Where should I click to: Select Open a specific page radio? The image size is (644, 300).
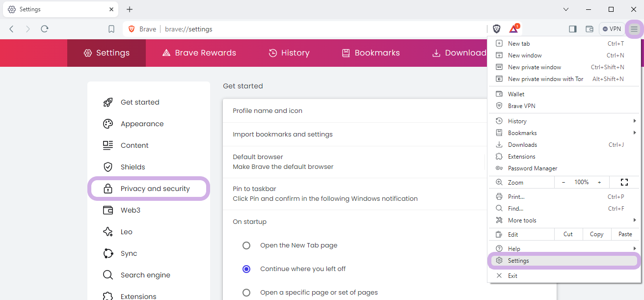click(x=246, y=293)
